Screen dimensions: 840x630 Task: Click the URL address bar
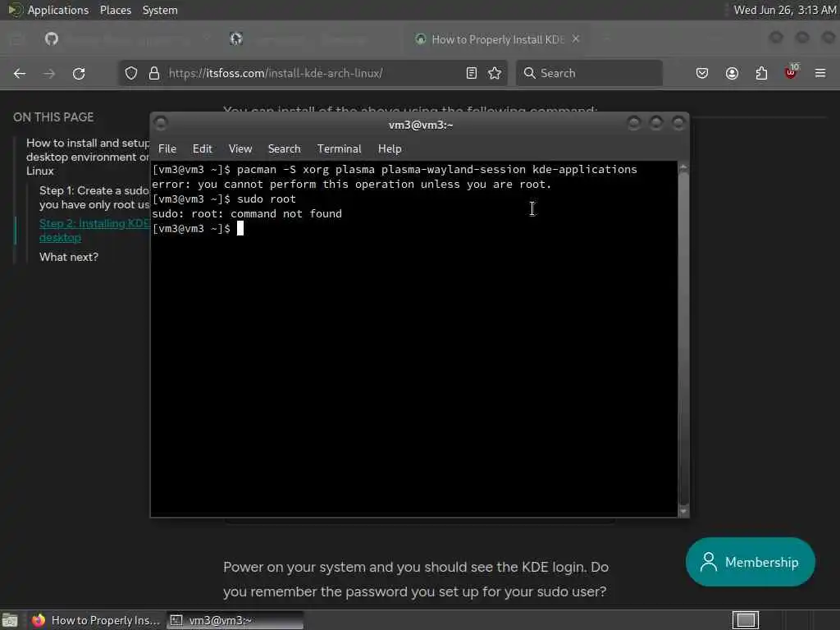coord(313,73)
